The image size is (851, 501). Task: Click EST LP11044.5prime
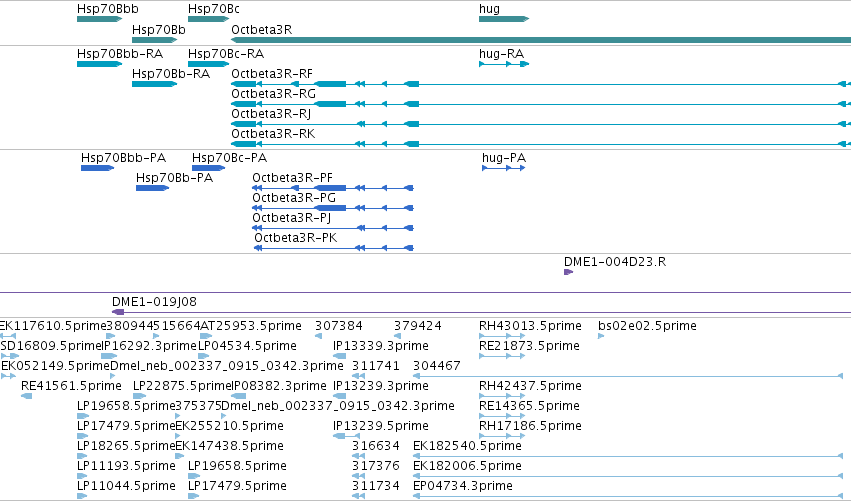tap(126, 486)
